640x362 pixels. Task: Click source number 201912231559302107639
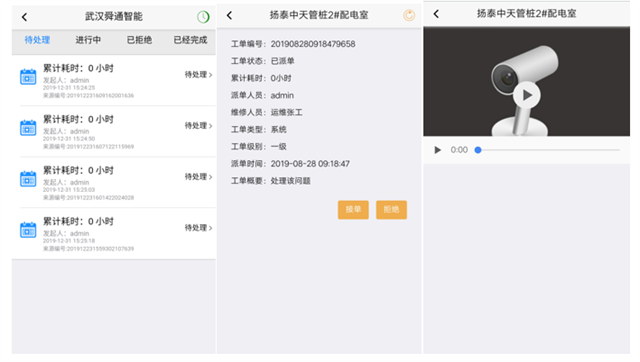pyautogui.click(x=100, y=249)
